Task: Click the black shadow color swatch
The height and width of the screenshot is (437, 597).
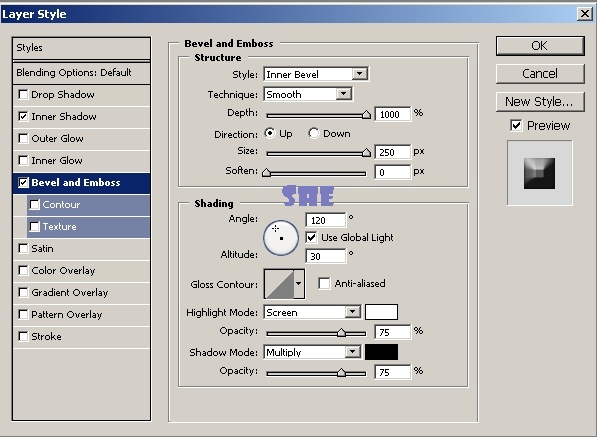Action: pos(382,352)
